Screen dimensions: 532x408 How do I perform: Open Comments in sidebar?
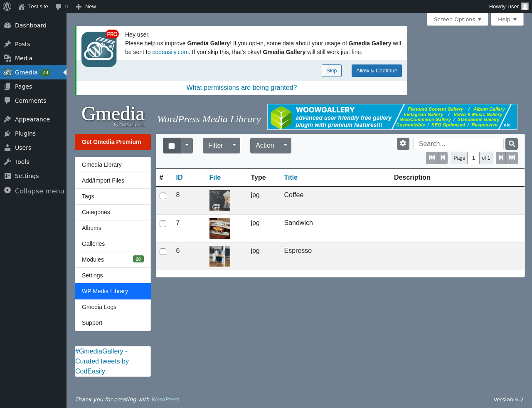(x=33, y=101)
